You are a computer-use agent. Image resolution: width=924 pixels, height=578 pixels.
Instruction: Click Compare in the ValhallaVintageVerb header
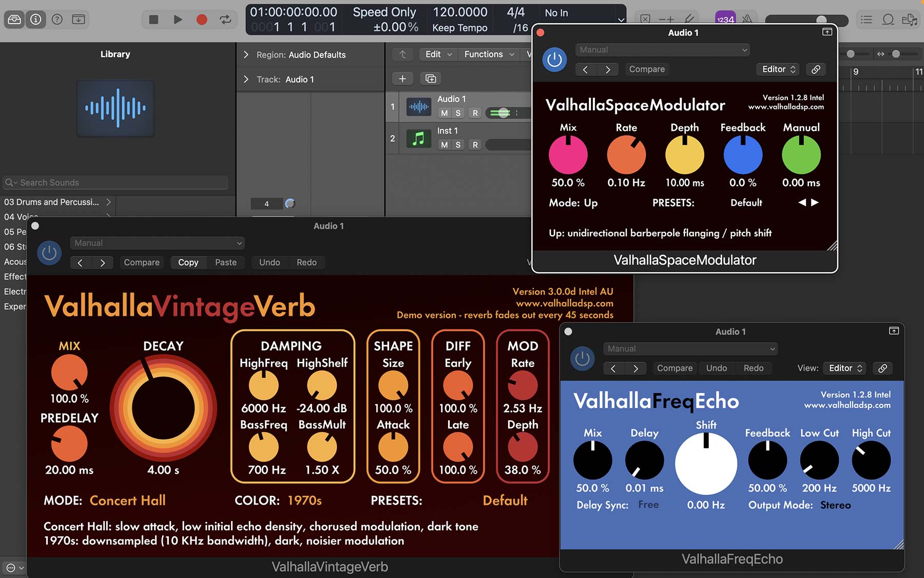click(142, 263)
